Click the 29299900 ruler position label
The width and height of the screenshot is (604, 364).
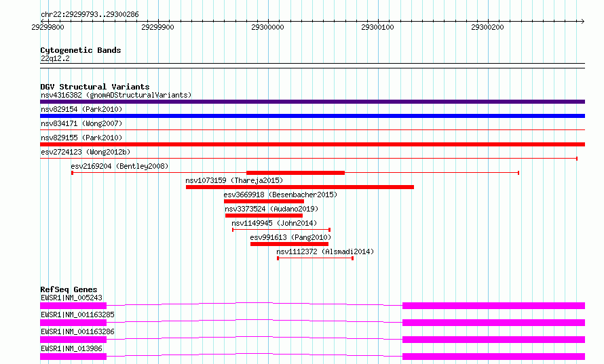pyautogui.click(x=157, y=27)
